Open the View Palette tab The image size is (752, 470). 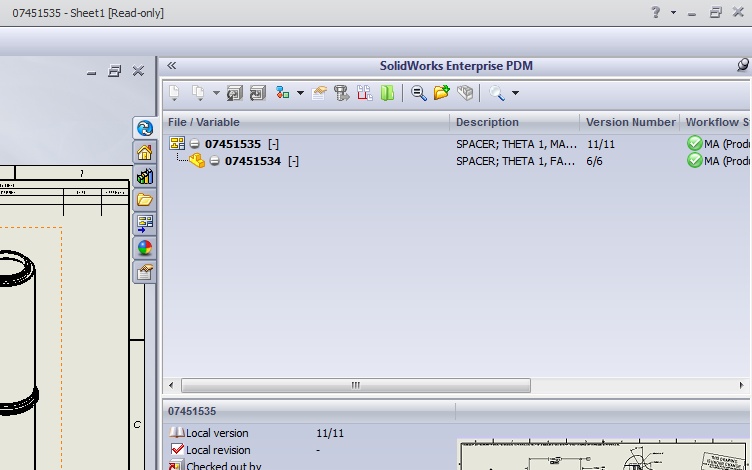tap(144, 223)
